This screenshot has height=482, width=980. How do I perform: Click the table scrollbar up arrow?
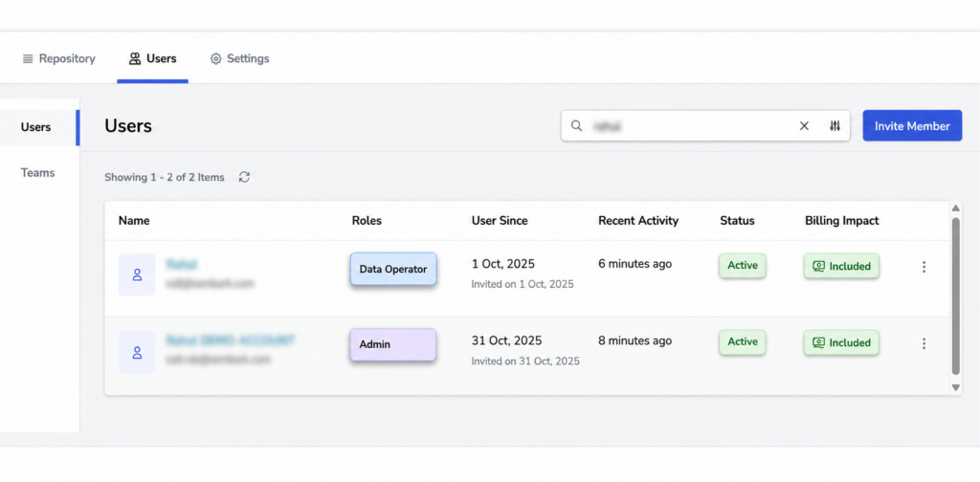pyautogui.click(x=955, y=208)
